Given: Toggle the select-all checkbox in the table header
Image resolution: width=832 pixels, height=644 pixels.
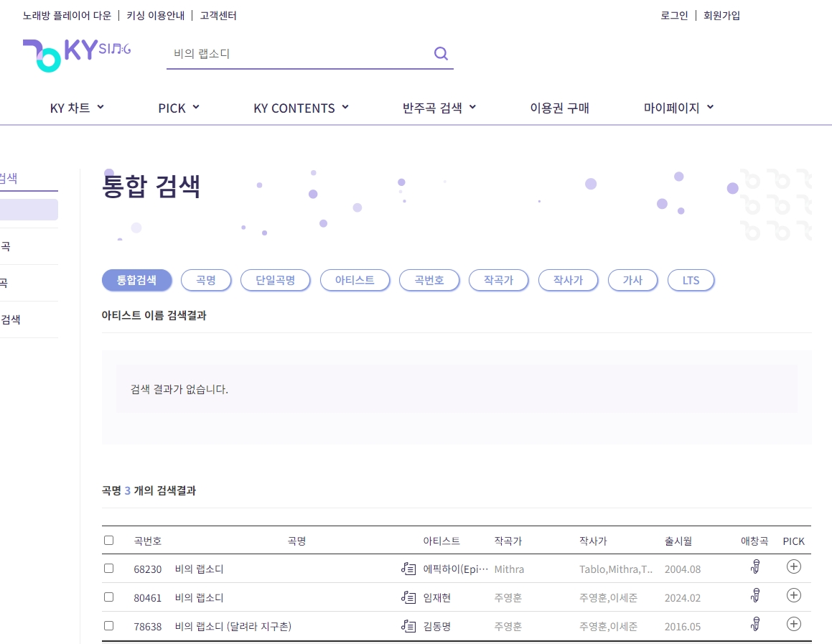Looking at the screenshot, I should pyautogui.click(x=108, y=539).
